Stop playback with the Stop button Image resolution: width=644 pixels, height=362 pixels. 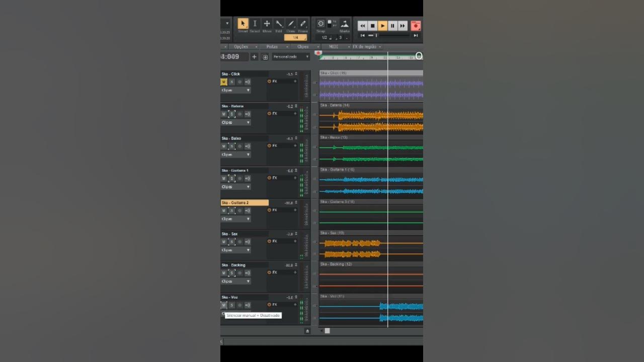coord(373,26)
